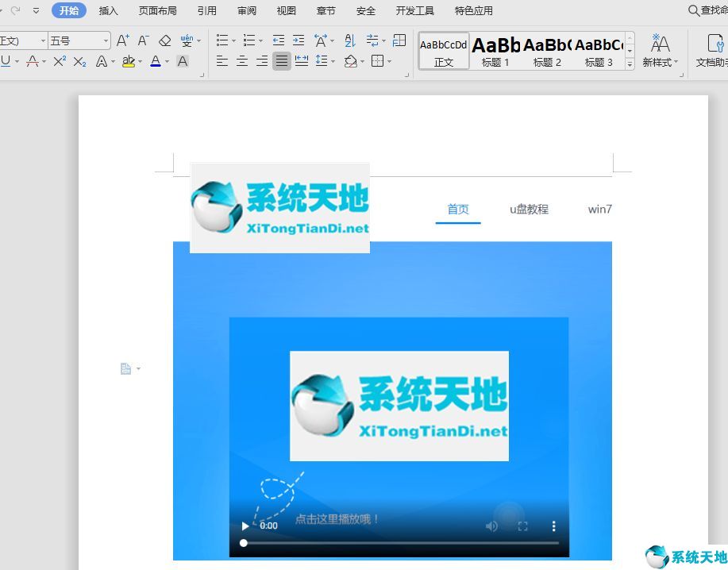Switch to the 视图 tab
Viewport: 728px width, 570px height.
pyautogui.click(x=286, y=10)
